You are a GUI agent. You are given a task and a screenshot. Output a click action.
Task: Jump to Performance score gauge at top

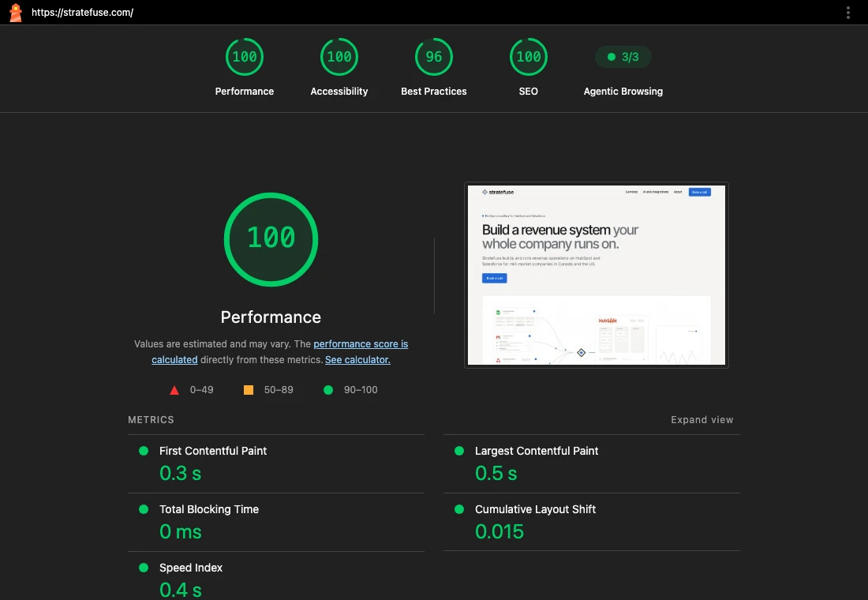(244, 57)
